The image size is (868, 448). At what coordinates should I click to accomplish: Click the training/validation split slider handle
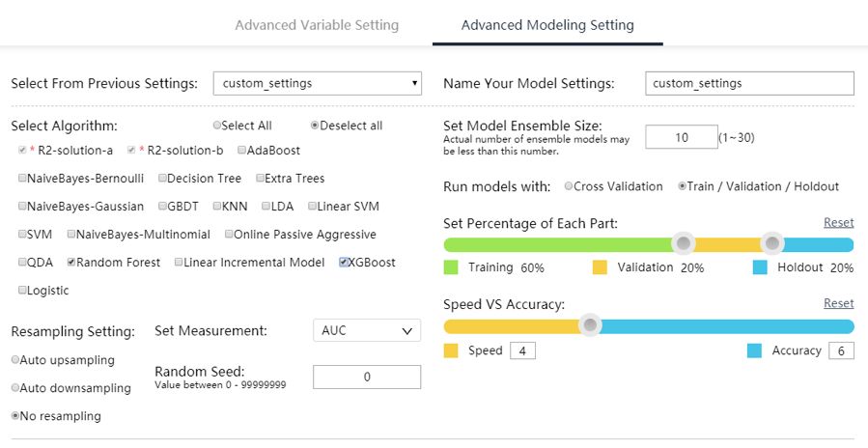(x=684, y=244)
